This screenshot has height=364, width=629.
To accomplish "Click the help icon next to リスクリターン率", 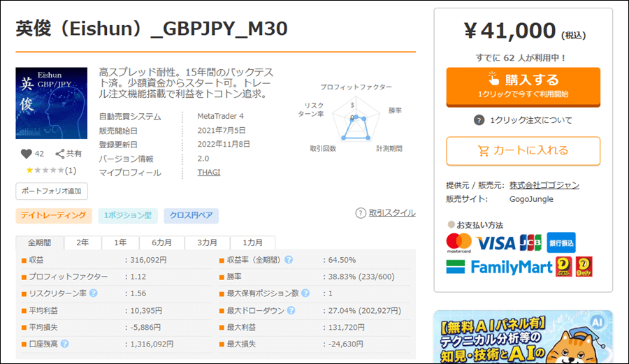I will coord(93,293).
